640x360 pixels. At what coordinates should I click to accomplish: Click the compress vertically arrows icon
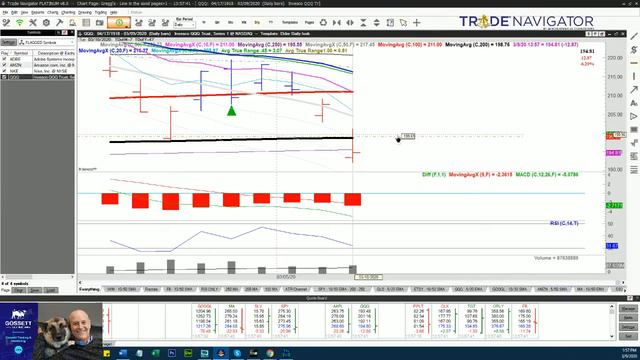click(x=363, y=23)
